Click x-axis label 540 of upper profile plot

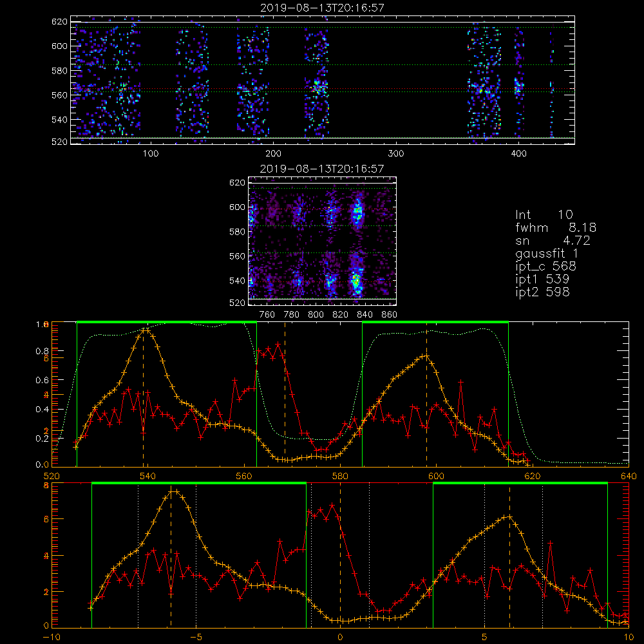(x=148, y=477)
